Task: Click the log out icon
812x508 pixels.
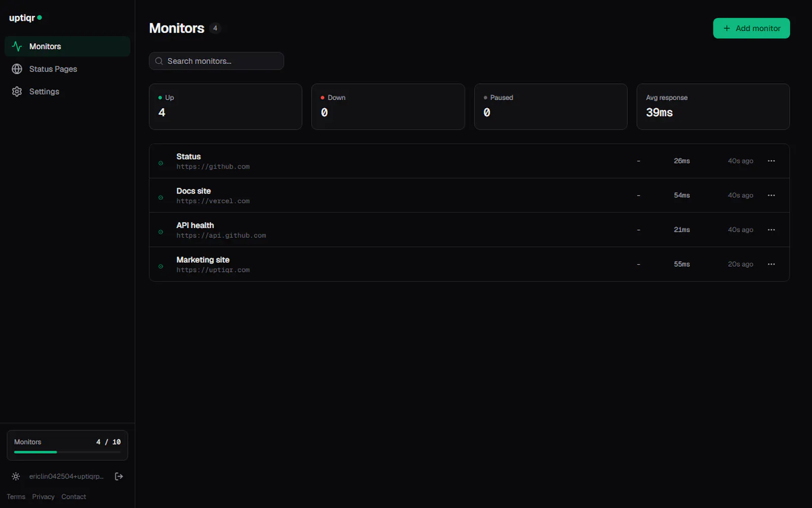Action: (x=119, y=477)
